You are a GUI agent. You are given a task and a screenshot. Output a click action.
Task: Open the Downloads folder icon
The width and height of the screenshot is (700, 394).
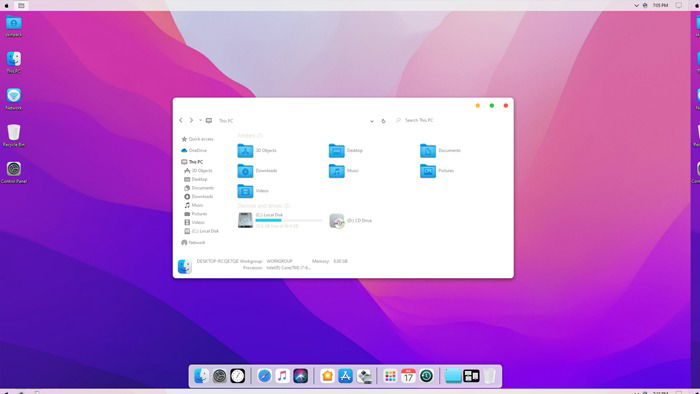pyautogui.click(x=245, y=171)
